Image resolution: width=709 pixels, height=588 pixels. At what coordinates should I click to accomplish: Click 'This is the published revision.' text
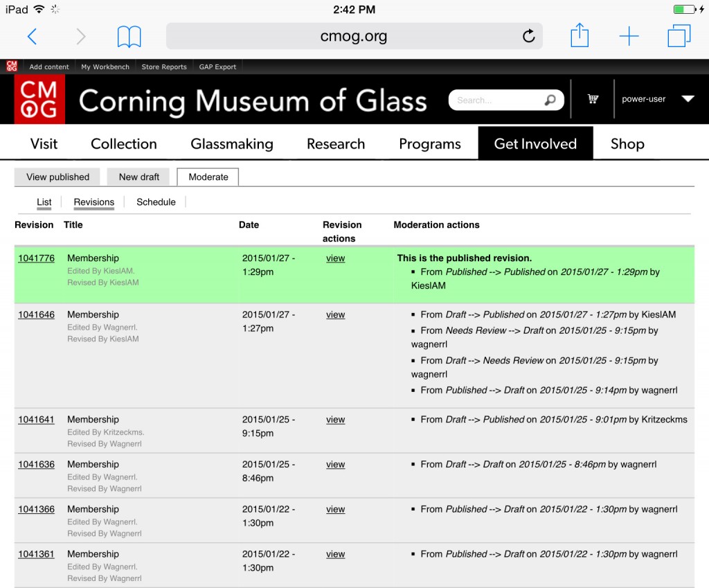pyautogui.click(x=465, y=258)
